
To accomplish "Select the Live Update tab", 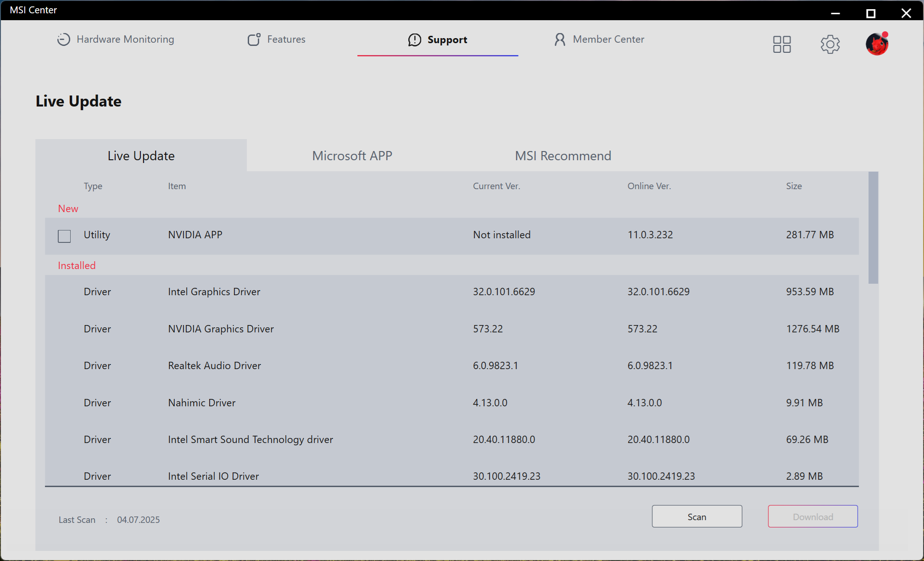I will 141,156.
